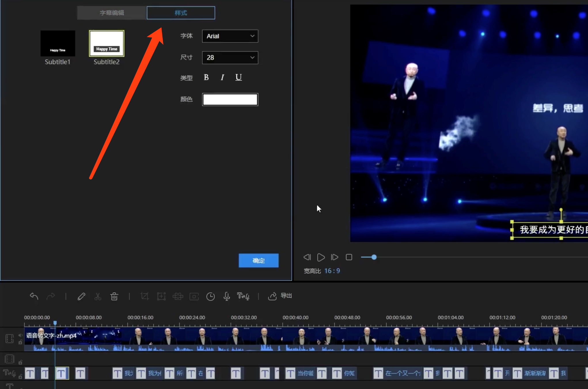Click the undo arrow icon
588x389 pixels.
(x=34, y=296)
